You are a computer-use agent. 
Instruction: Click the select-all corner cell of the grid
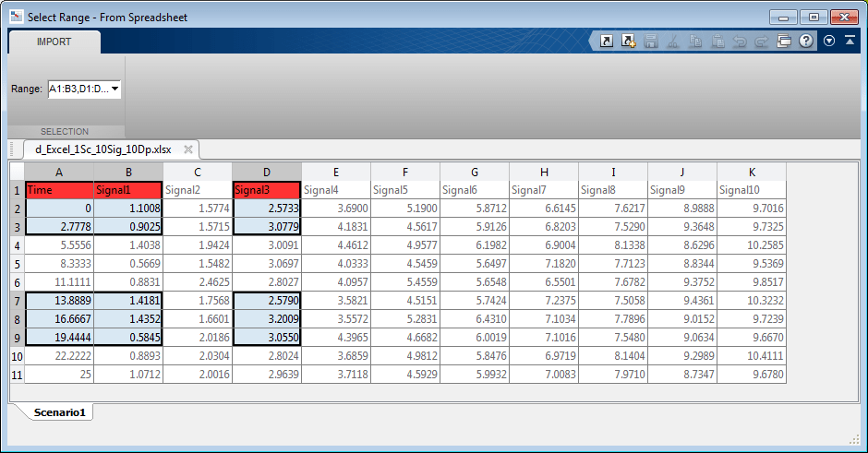[x=18, y=172]
